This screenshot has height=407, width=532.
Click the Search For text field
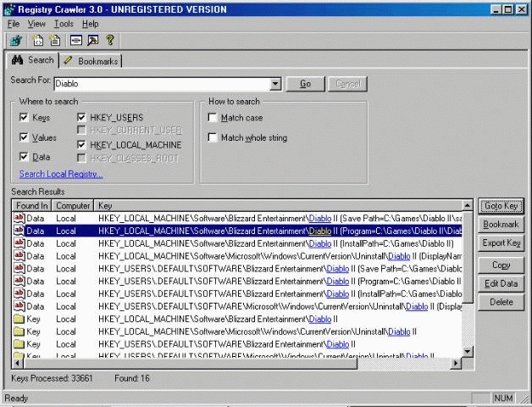click(x=162, y=84)
